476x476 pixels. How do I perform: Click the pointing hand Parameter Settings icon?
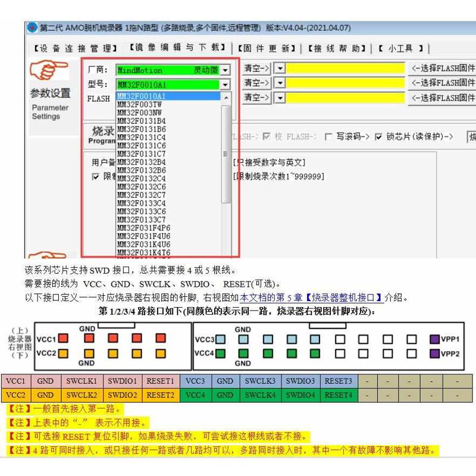click(48, 70)
